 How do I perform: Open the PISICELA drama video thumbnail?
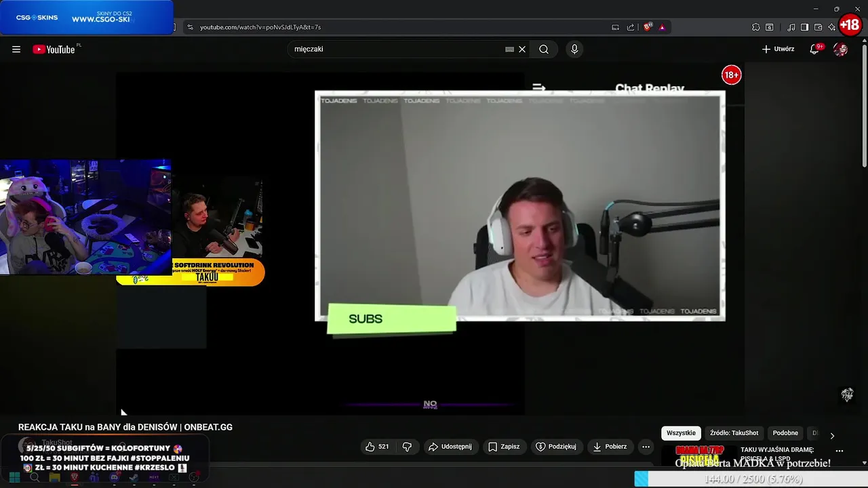pos(699,457)
